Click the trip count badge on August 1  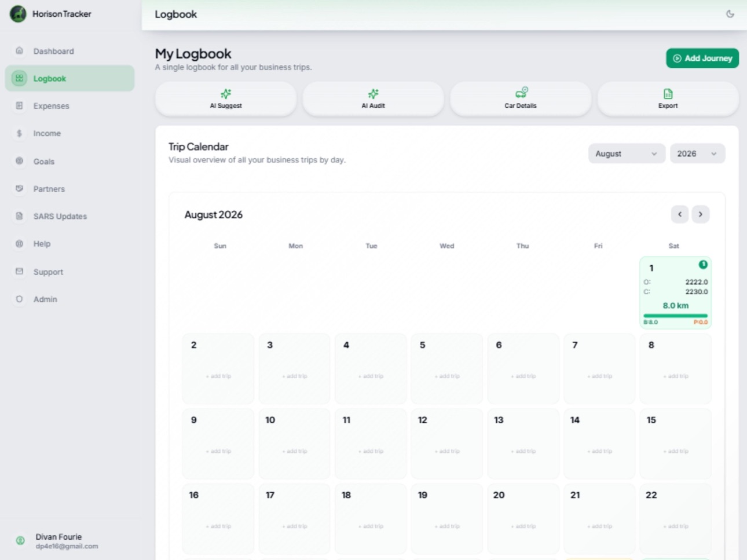[703, 265]
